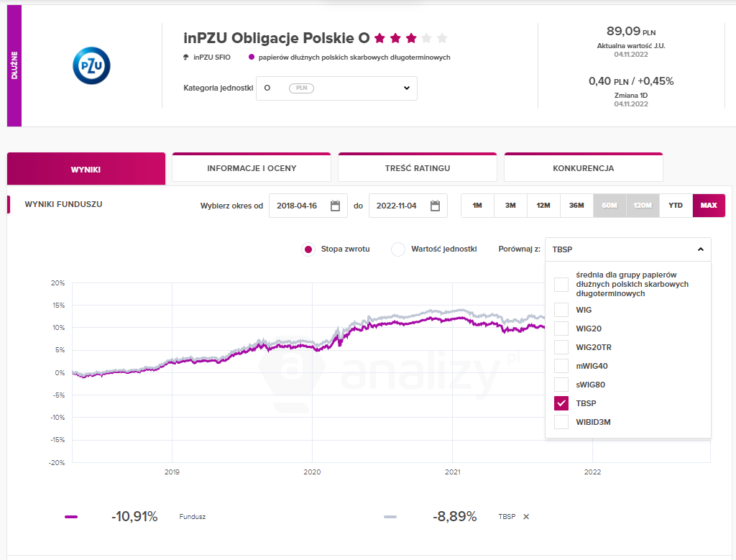Click the inPZU SFIO link
This screenshot has height=560, width=736.
coord(212,58)
